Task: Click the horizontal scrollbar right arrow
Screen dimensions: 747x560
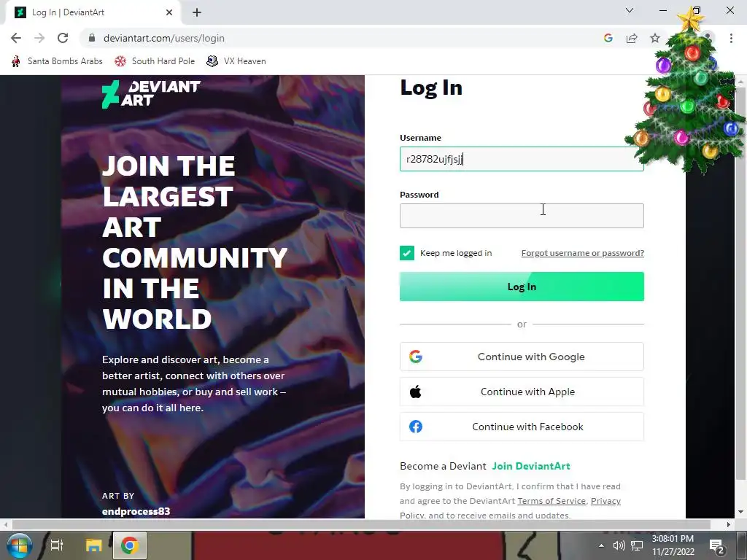Action: pos(729,524)
